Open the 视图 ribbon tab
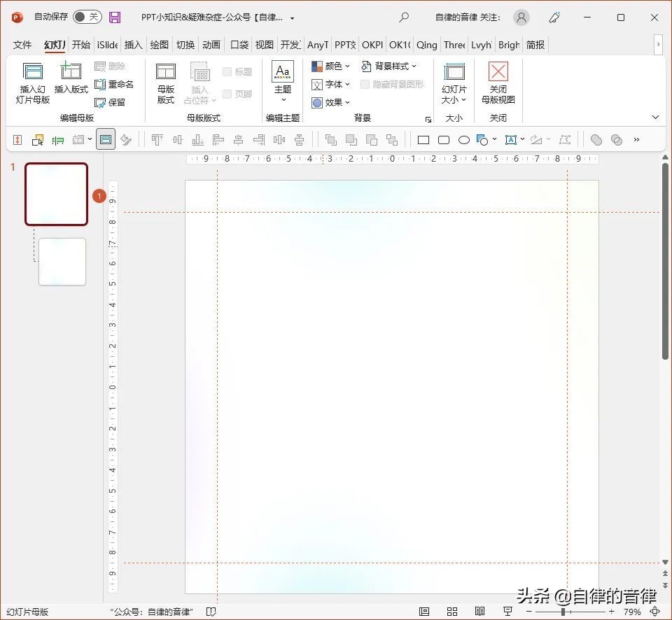672x620 pixels. pyautogui.click(x=264, y=45)
